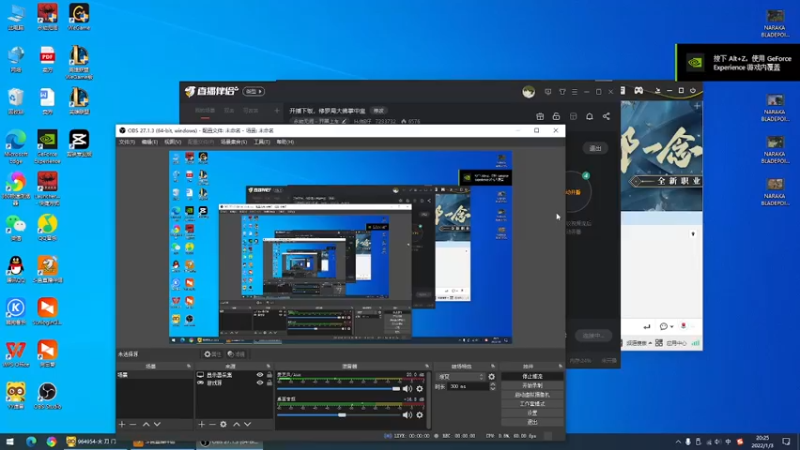800x450 pixels.
Task: Open source properties gear in Sources panel
Action: (x=223, y=424)
